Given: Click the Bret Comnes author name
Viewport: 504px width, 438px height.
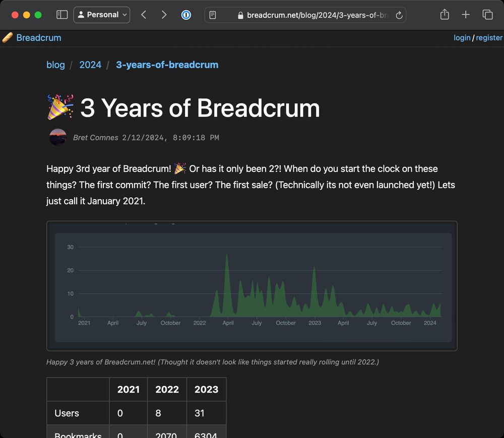Looking at the screenshot, I should coord(96,138).
